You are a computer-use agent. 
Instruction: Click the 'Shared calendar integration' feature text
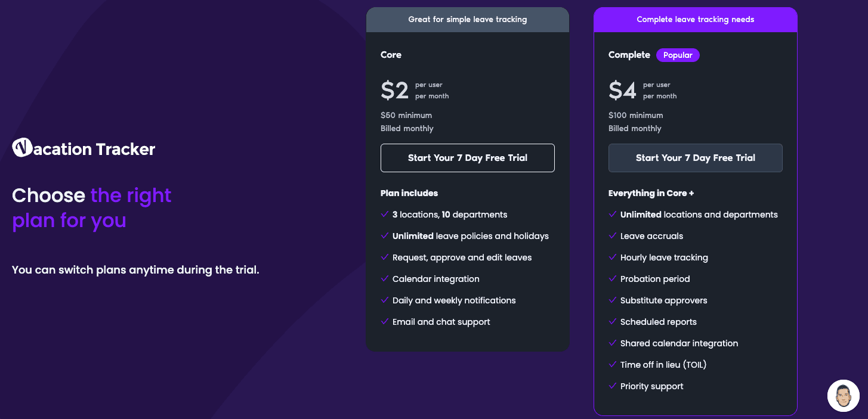click(679, 343)
